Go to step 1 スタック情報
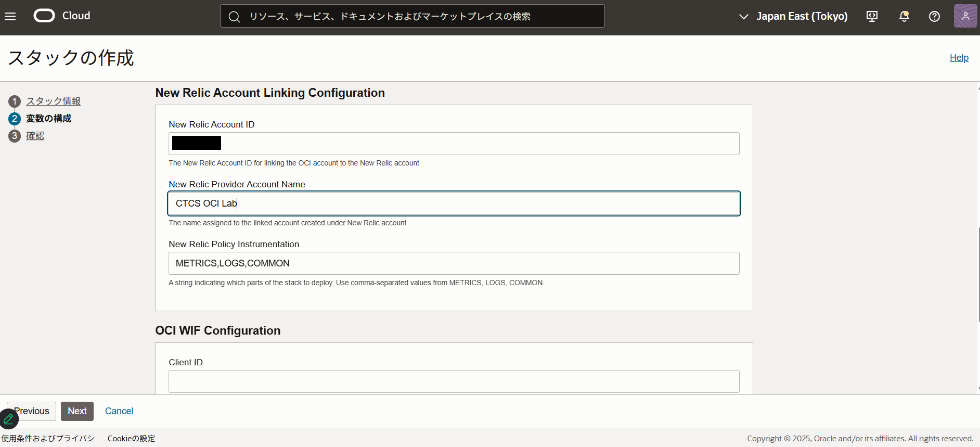980x447 pixels. click(x=54, y=101)
